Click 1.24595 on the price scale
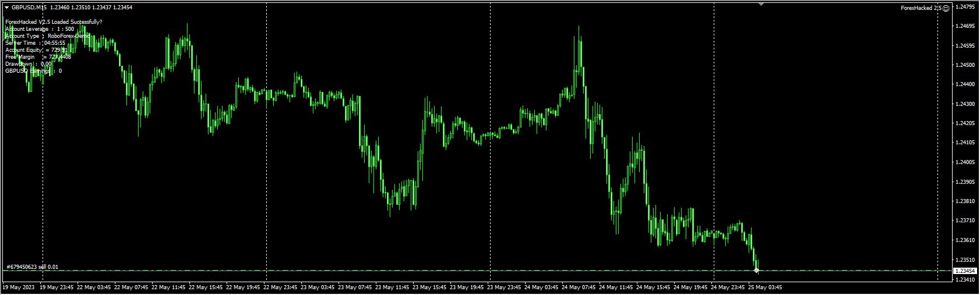The image size is (980, 295). point(965,46)
